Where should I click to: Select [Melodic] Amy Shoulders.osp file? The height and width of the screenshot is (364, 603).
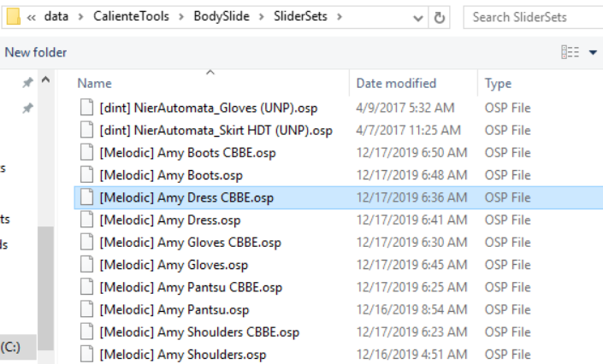point(183,355)
